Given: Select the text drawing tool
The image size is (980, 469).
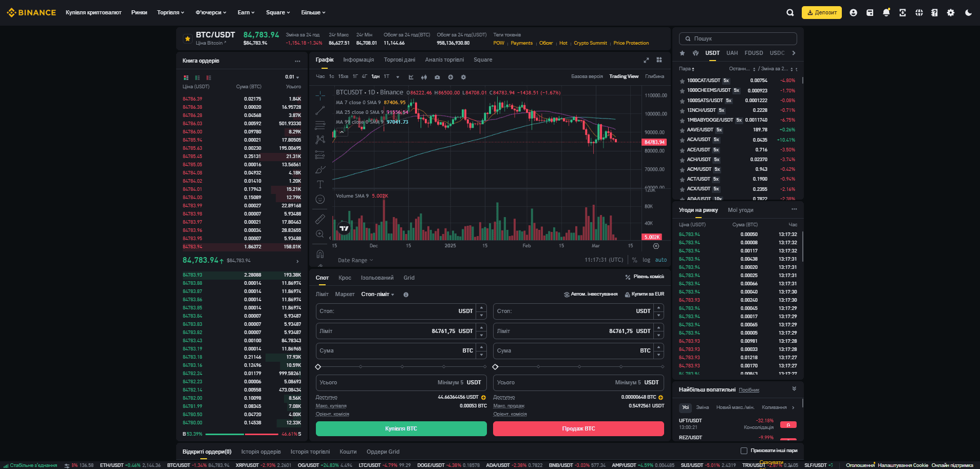Looking at the screenshot, I should click(320, 184).
